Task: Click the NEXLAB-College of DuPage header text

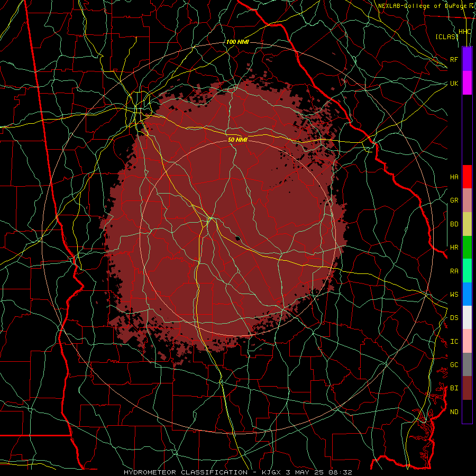Action: point(422,6)
